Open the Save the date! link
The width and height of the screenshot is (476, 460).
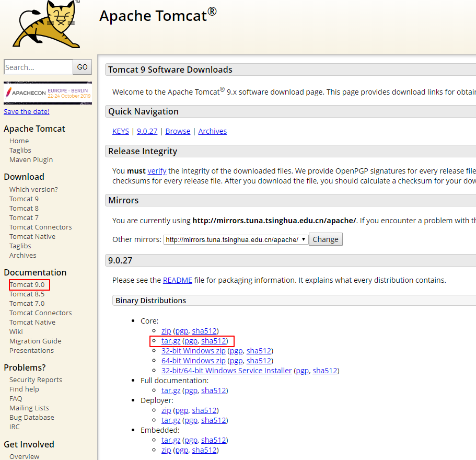point(27,111)
